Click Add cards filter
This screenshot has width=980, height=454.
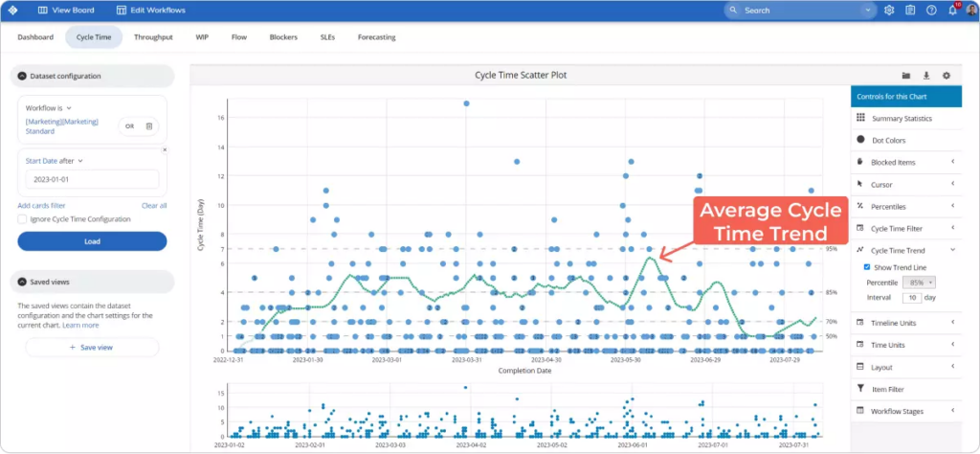point(41,205)
